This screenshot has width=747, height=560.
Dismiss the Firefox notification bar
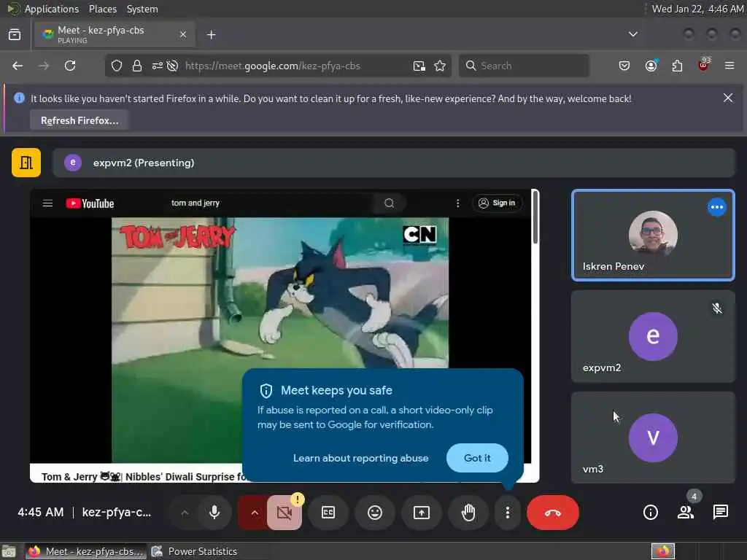[727, 98]
